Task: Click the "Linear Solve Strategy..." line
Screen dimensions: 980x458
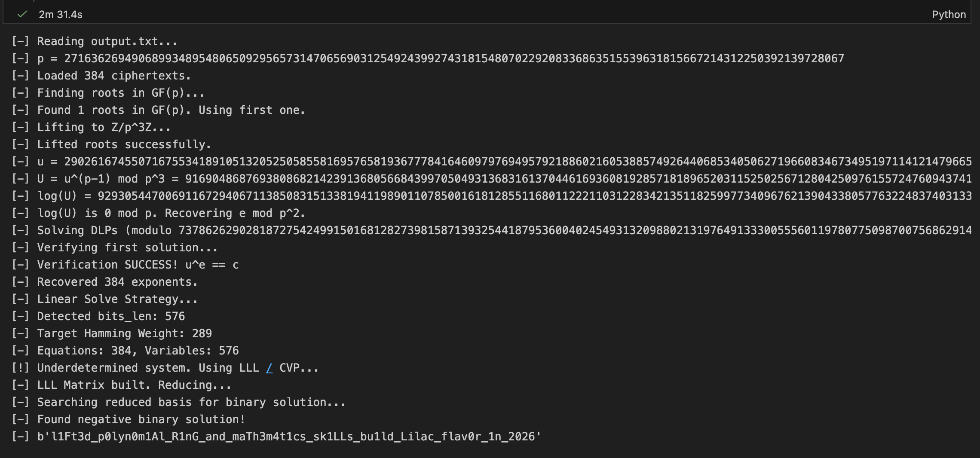Action: [117, 299]
